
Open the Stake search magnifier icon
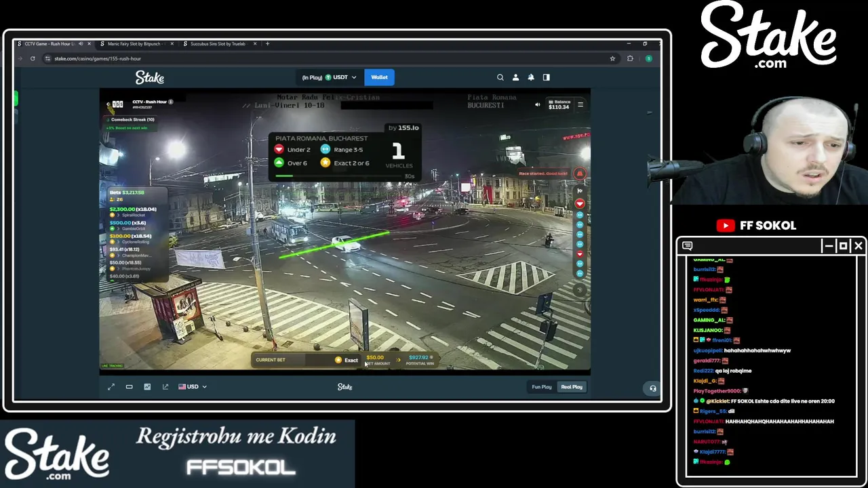[x=500, y=77]
